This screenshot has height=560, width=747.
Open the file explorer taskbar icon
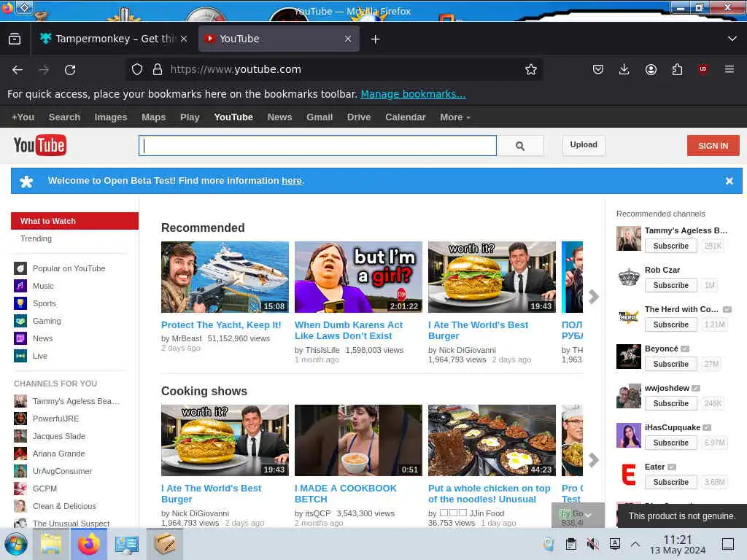click(51, 544)
